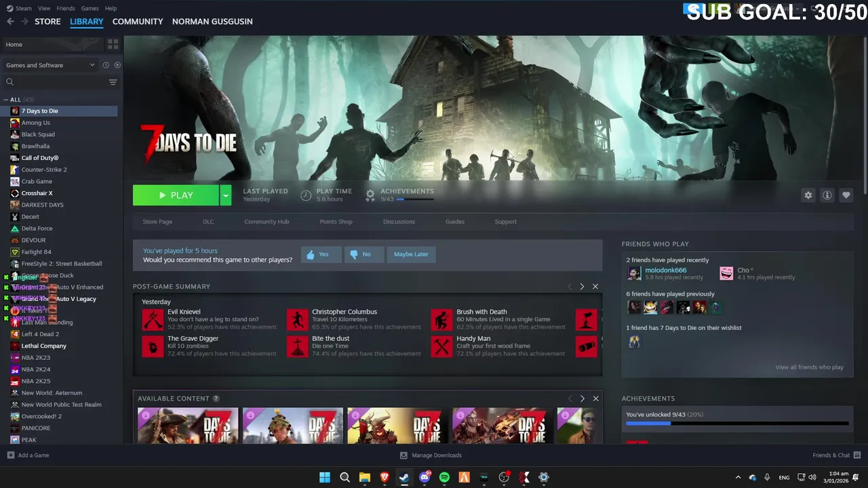This screenshot has height=488, width=868.
Task: Open Brave browser from the taskbar
Action: (x=384, y=477)
